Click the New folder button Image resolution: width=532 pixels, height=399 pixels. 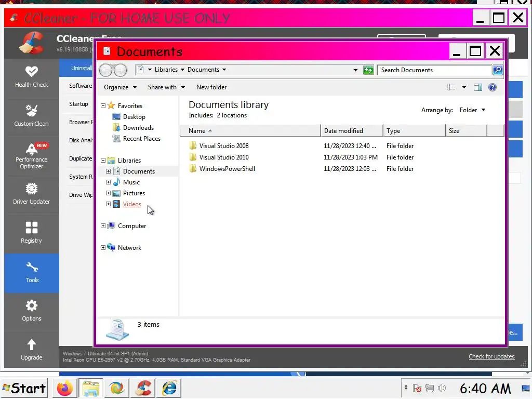tap(211, 87)
